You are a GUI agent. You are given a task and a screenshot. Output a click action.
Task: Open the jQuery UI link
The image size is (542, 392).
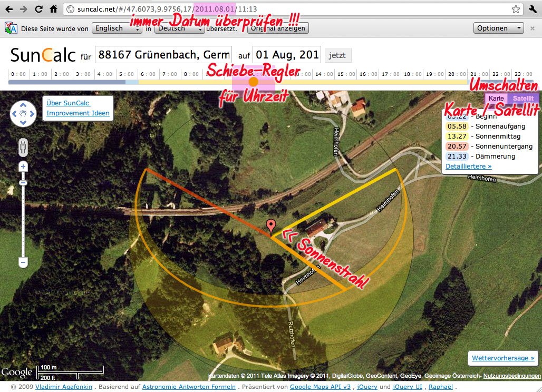(408, 387)
